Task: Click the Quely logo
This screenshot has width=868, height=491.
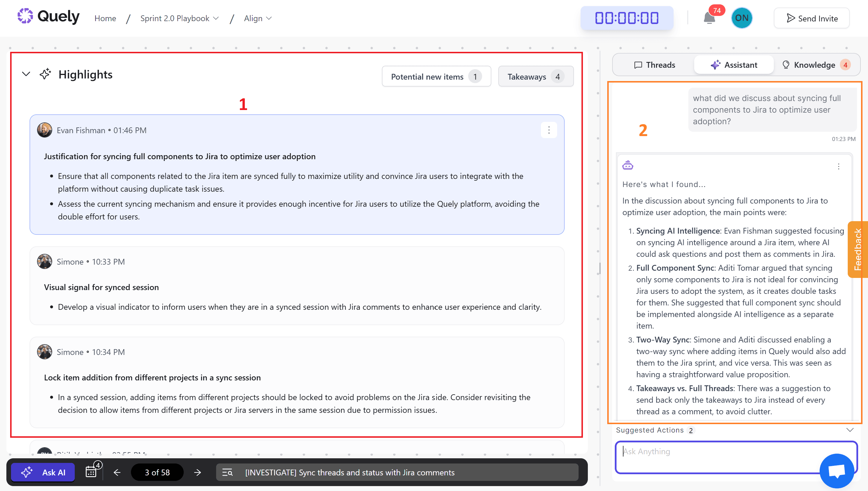Action: (48, 17)
